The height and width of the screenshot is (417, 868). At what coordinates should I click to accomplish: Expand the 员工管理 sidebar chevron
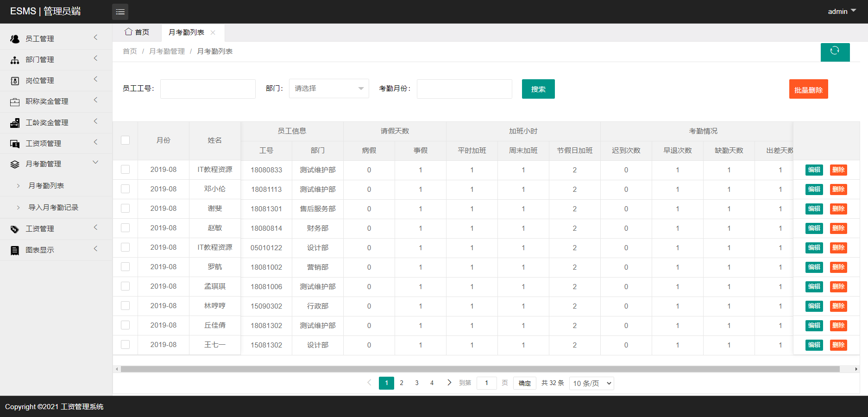[96, 38]
